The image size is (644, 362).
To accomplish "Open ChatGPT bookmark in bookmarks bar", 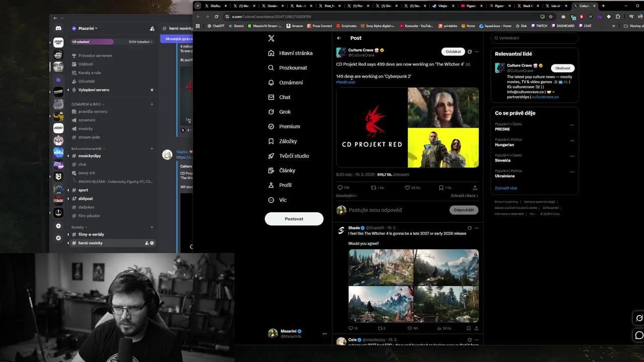I will [215, 26].
